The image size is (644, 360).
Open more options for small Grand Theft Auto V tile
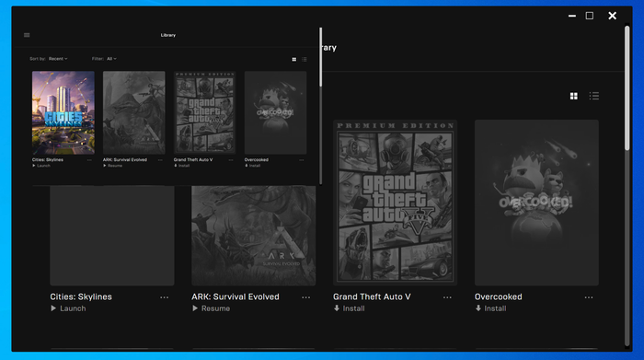pyautogui.click(x=231, y=160)
